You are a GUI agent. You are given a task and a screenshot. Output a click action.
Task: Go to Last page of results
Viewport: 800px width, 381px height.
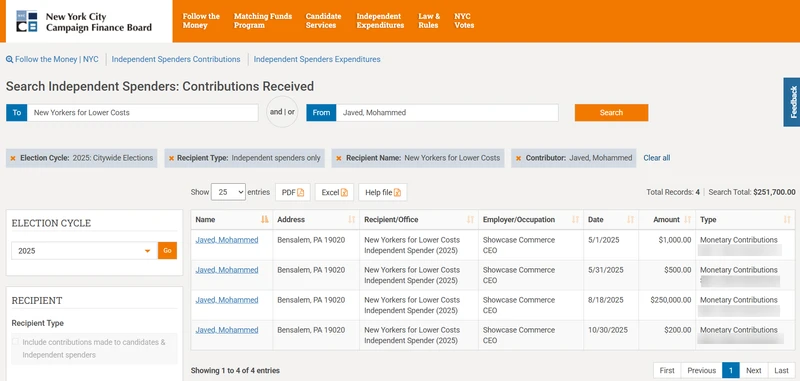pos(782,370)
